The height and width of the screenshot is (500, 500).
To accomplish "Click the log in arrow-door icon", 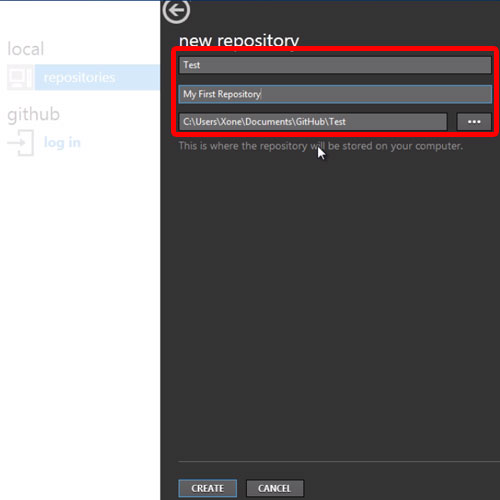I will click(21, 143).
